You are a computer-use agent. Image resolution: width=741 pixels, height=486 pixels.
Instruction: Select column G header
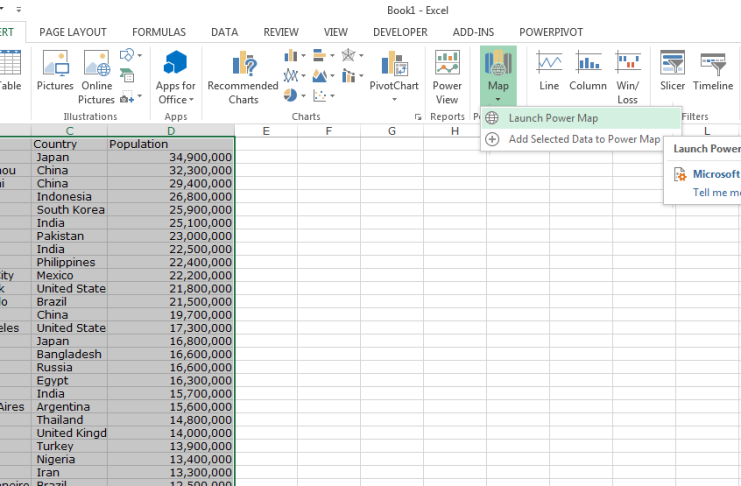pos(392,131)
